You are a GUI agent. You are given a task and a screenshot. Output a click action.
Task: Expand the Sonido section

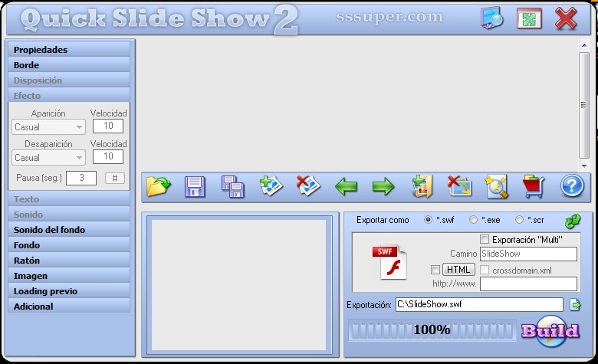click(x=69, y=215)
